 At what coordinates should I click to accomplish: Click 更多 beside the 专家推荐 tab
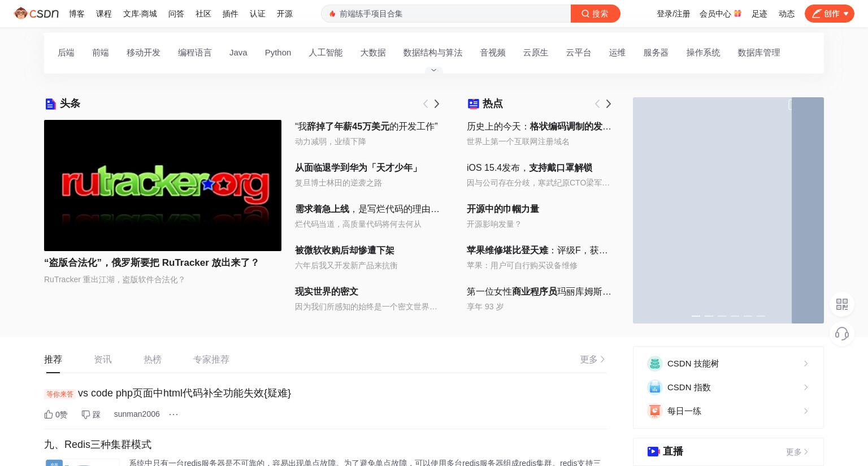(x=592, y=359)
